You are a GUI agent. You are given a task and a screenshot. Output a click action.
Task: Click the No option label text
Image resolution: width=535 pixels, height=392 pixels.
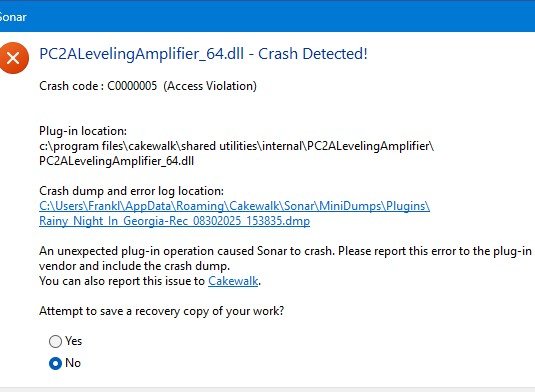(x=73, y=363)
